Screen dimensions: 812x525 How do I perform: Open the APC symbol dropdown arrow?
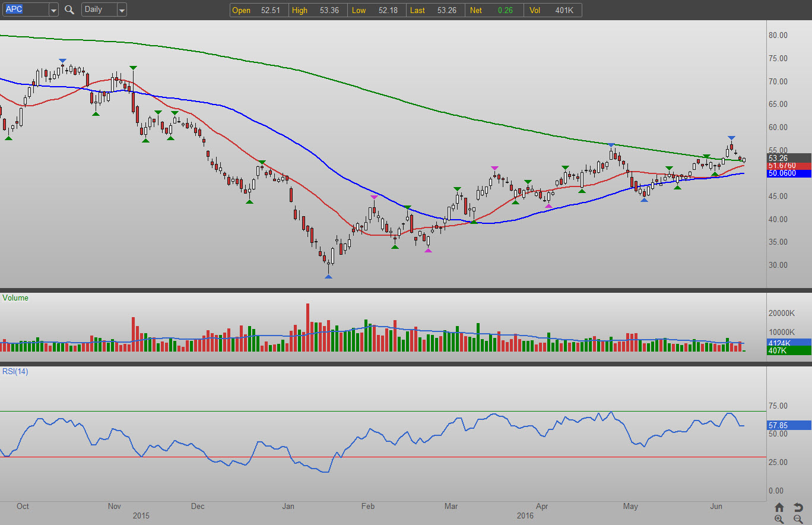(53, 10)
